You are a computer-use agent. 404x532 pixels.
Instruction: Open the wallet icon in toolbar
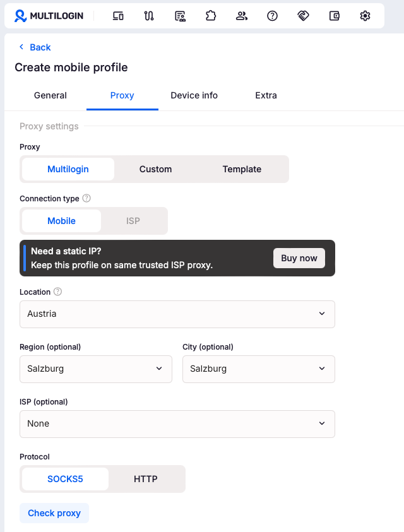click(x=335, y=16)
